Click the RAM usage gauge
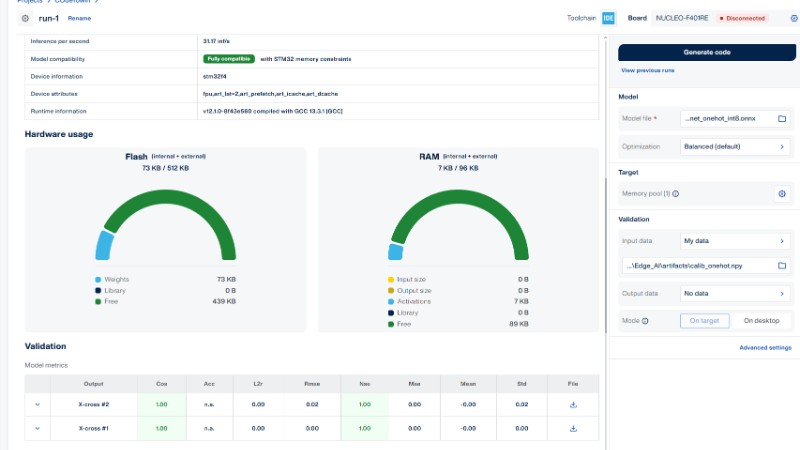Viewport: 800px width, 450px height. tap(458, 224)
